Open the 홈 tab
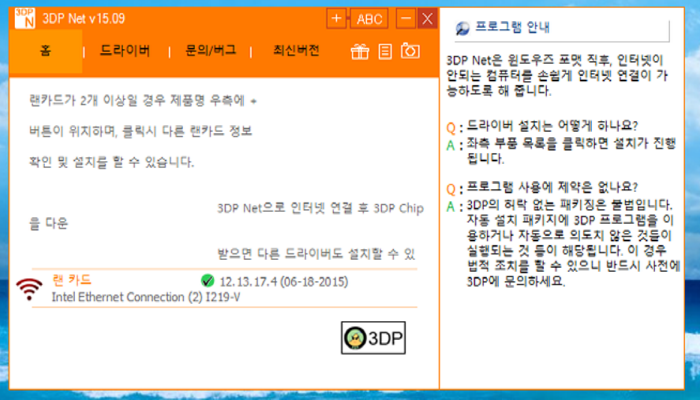 (x=46, y=51)
